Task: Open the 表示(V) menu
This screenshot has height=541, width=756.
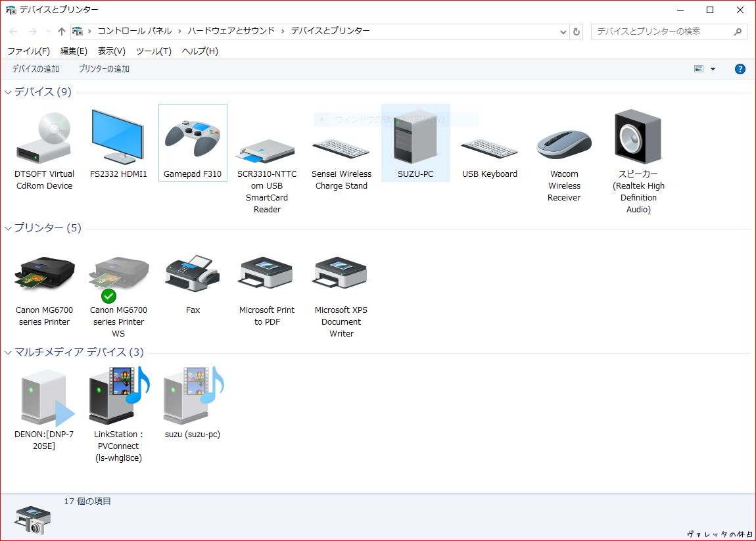Action: point(111,51)
